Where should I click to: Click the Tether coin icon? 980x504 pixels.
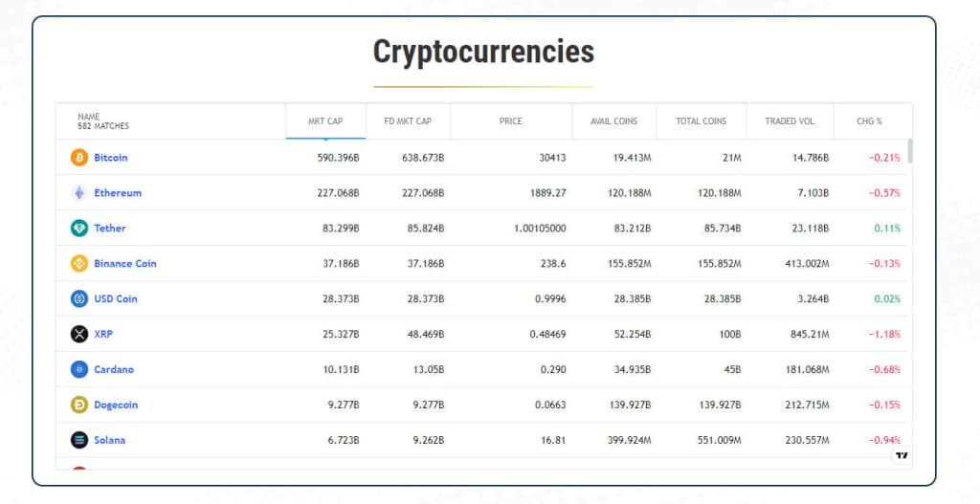pos(79,229)
